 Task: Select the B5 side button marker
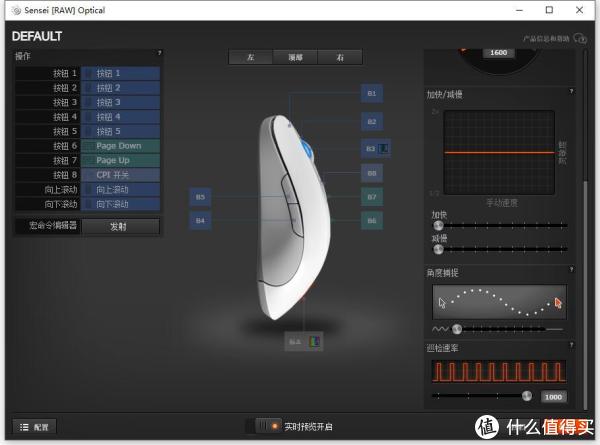tap(200, 197)
